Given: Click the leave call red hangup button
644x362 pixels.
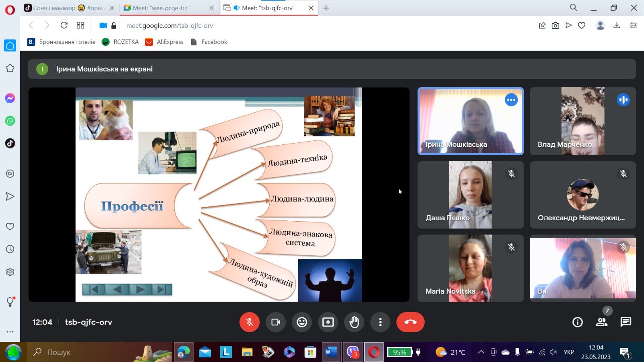Looking at the screenshot, I should [x=410, y=322].
